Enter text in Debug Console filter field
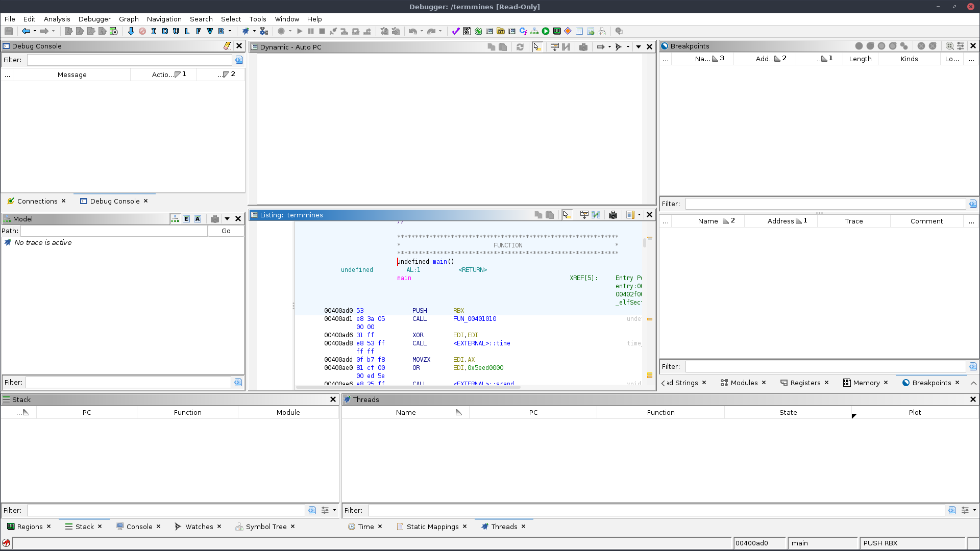The height and width of the screenshot is (551, 980). tap(129, 60)
